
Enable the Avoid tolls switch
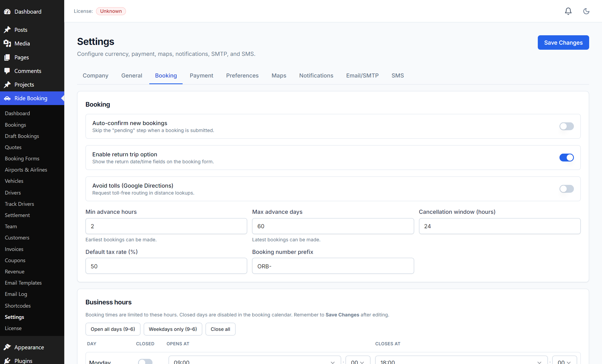click(x=566, y=189)
